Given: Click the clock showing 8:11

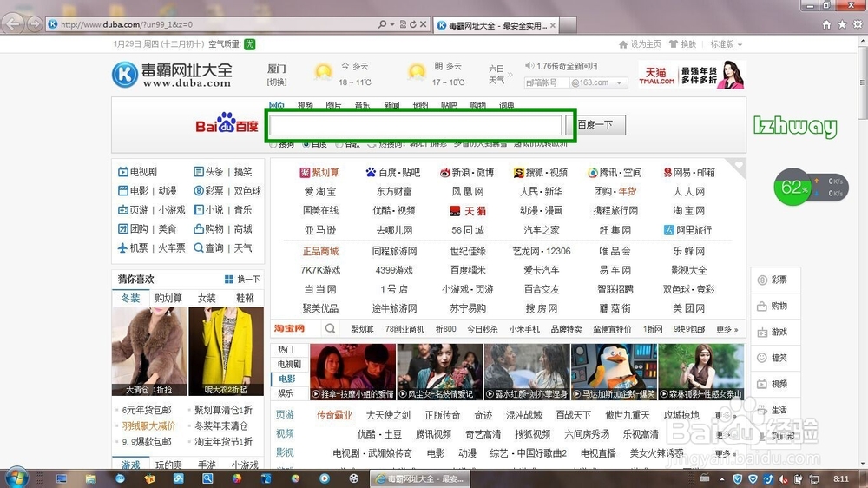Looking at the screenshot, I should point(841,478).
